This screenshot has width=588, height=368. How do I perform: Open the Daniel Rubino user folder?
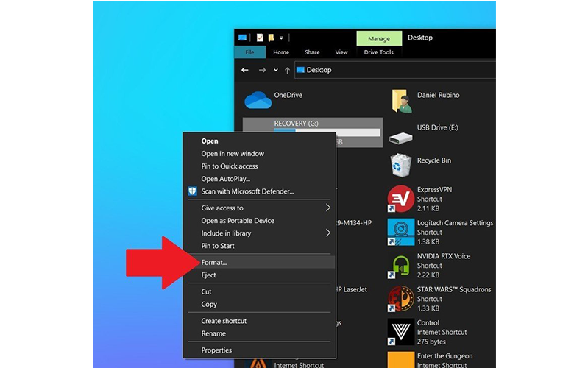click(x=400, y=102)
